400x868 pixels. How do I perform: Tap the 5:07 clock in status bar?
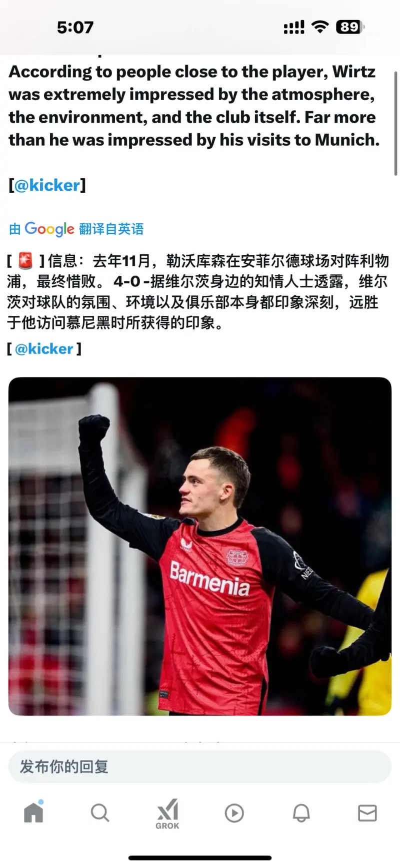coord(75,27)
